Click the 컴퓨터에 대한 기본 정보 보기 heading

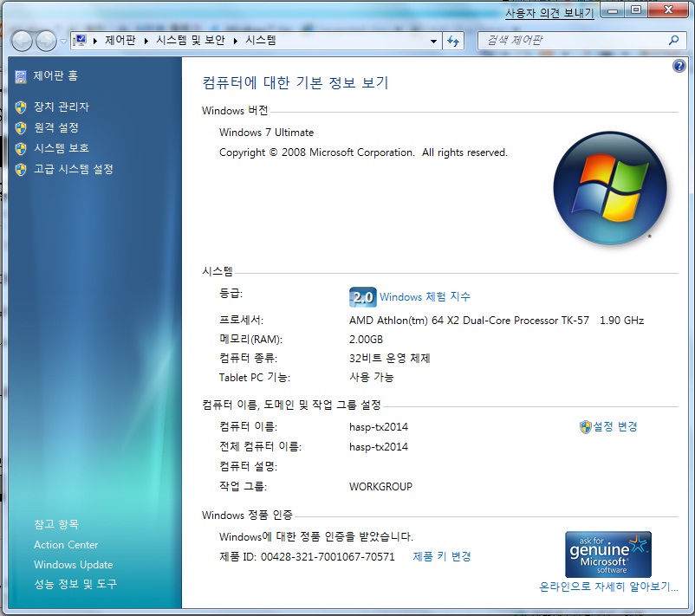296,83
